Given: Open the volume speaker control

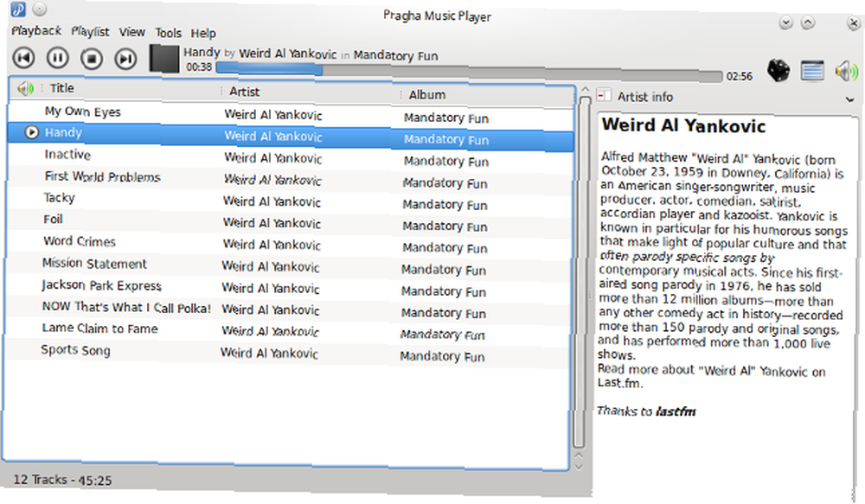Looking at the screenshot, I should tap(846, 71).
